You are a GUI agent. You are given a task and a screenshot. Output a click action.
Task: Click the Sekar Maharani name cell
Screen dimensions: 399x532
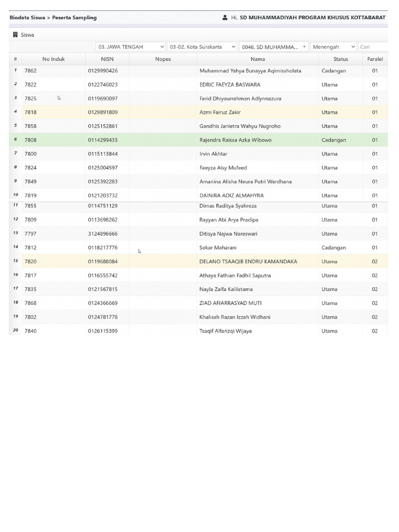click(218, 247)
